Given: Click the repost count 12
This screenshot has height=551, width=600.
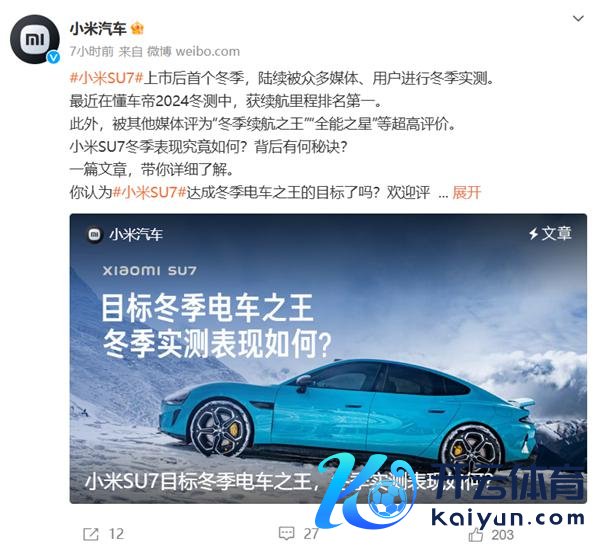Looking at the screenshot, I should click(x=116, y=534).
